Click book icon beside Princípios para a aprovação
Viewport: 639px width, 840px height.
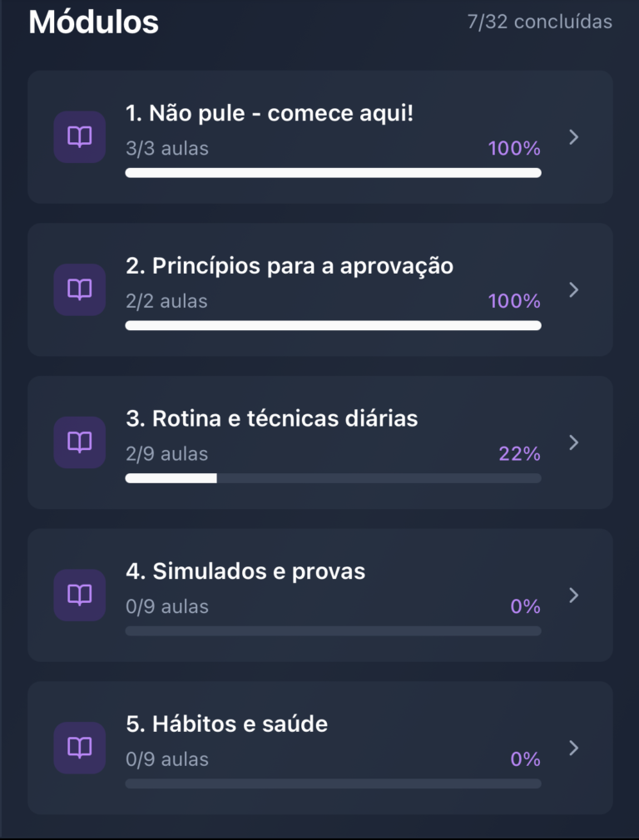coord(80,289)
